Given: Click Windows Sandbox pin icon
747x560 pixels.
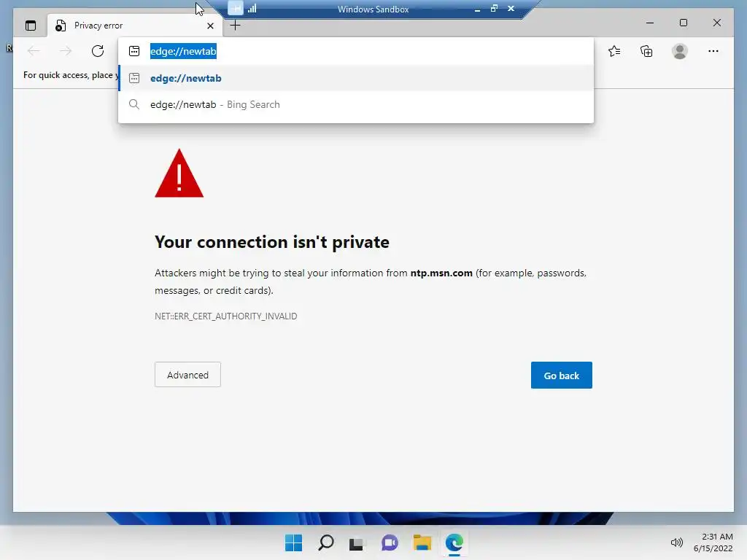Looking at the screenshot, I should pyautogui.click(x=236, y=8).
